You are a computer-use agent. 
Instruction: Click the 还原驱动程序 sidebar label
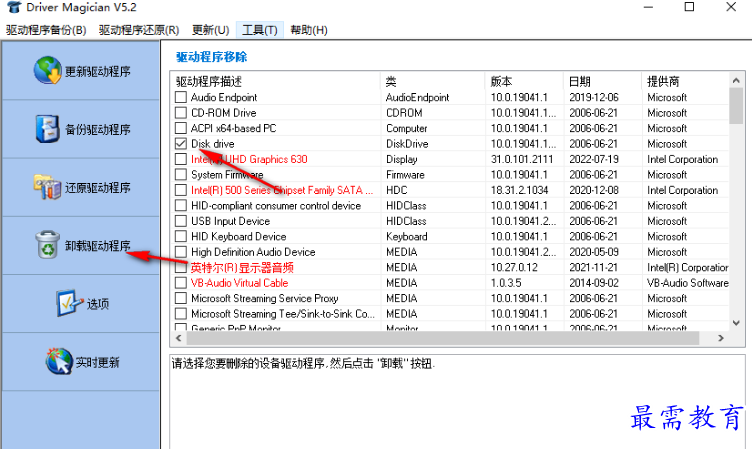click(98, 188)
